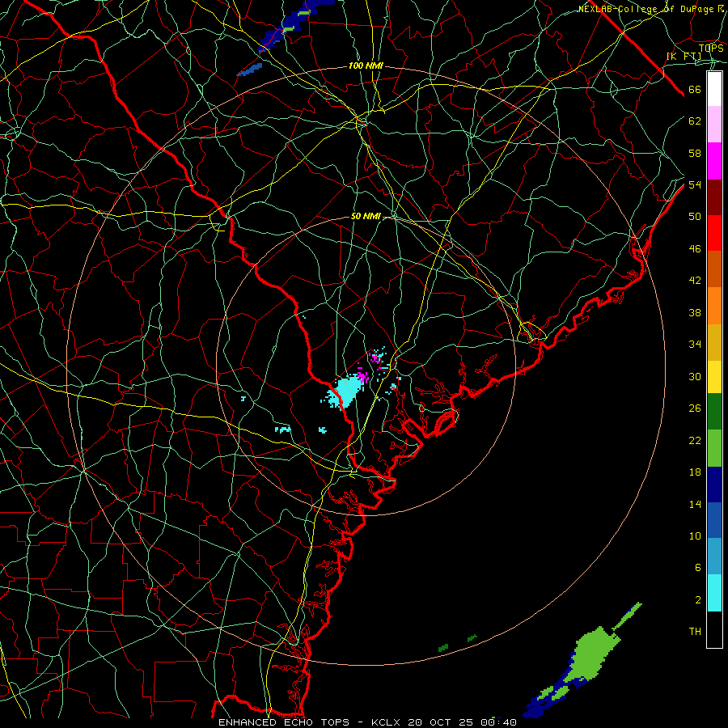This screenshot has width=728, height=728.
Task: Click the yellow legend swatch
Action: 714,377
